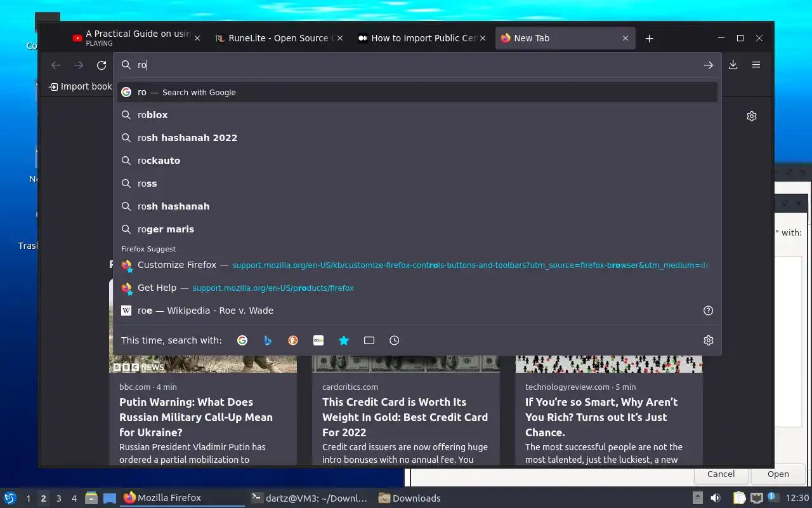The width and height of the screenshot is (812, 508).
Task: Open the Firefox hamburger application menu
Action: (x=756, y=65)
